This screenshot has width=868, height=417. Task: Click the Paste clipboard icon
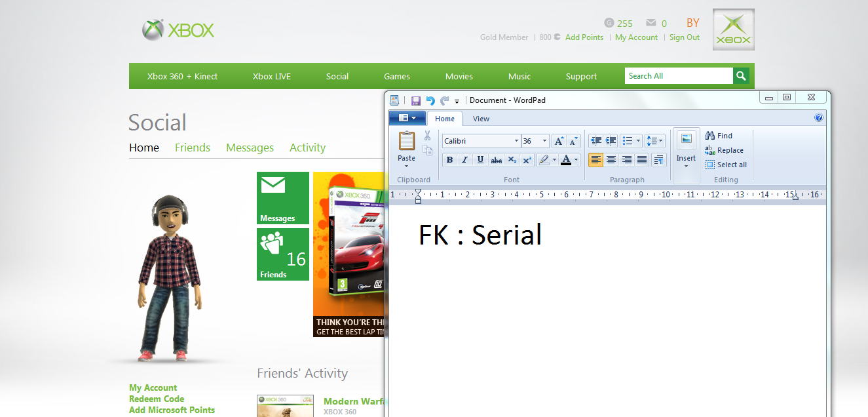tap(406, 141)
